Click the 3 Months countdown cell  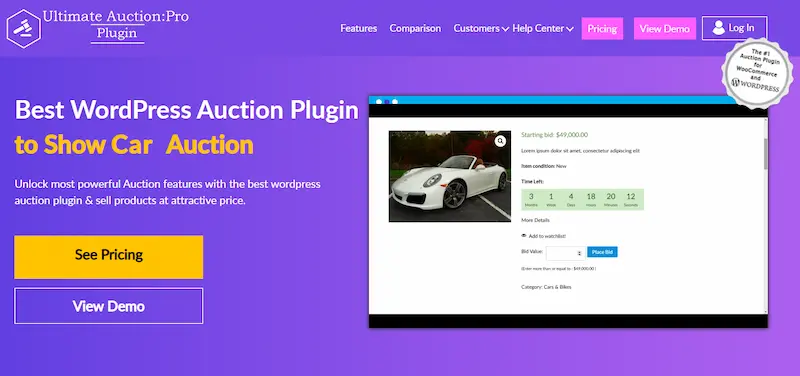531,199
